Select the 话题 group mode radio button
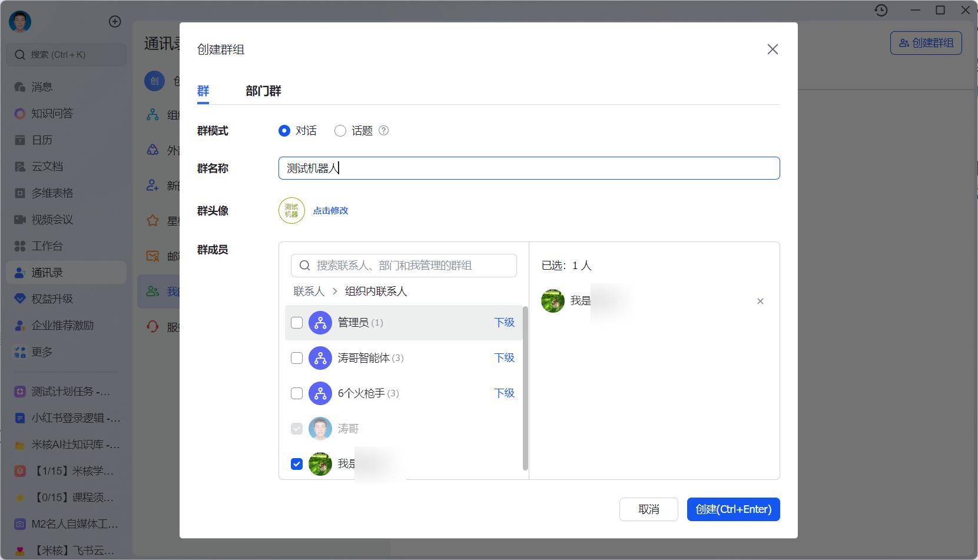978x560 pixels. tap(340, 131)
